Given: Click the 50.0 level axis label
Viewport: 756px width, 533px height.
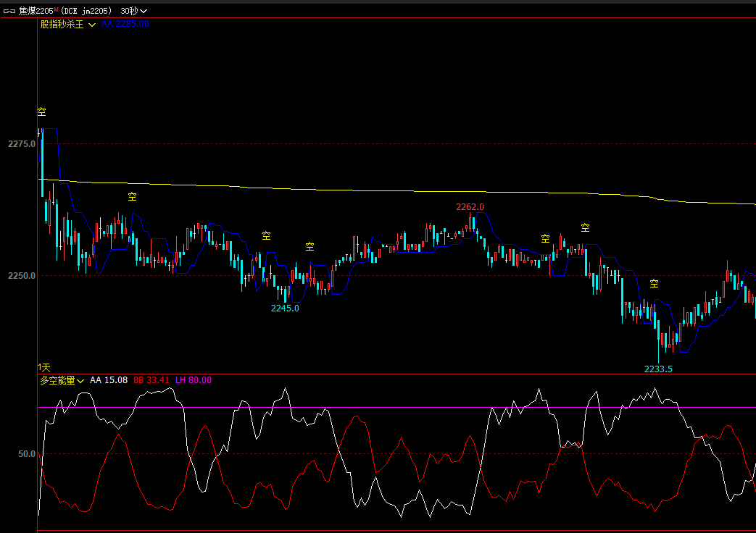Looking at the screenshot, I should [x=26, y=454].
